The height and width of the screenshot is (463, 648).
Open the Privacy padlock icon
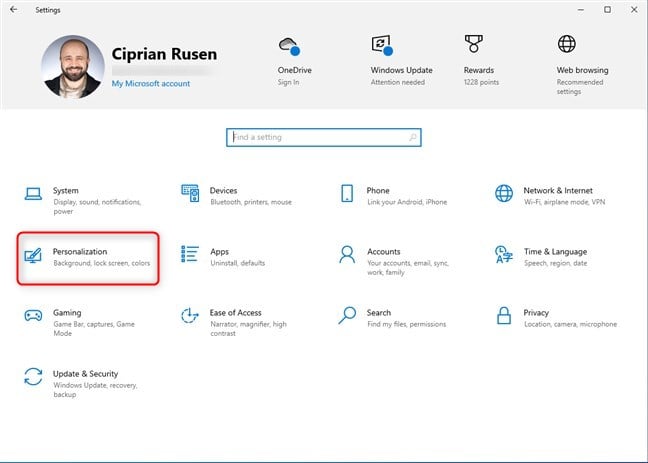(504, 315)
